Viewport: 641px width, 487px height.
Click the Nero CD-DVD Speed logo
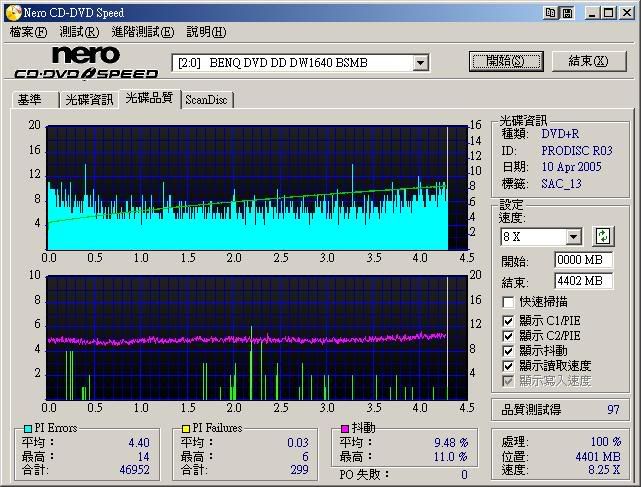86,62
